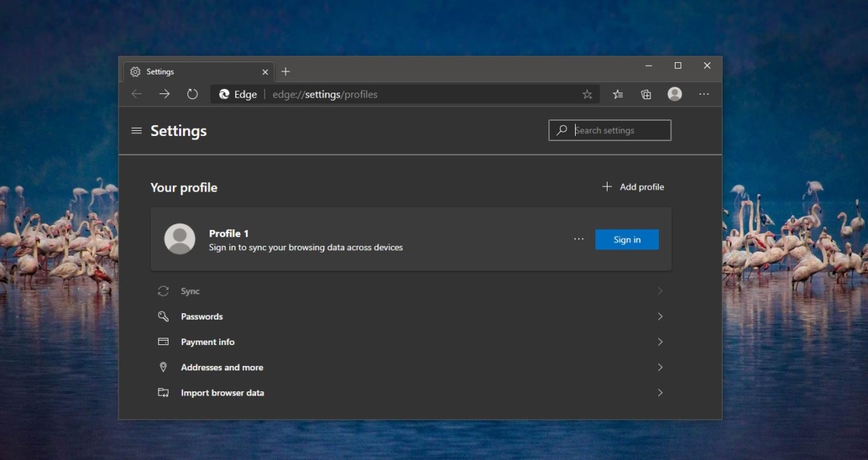This screenshot has height=460, width=868.
Task: Click the Import browser data icon
Action: pos(163,392)
